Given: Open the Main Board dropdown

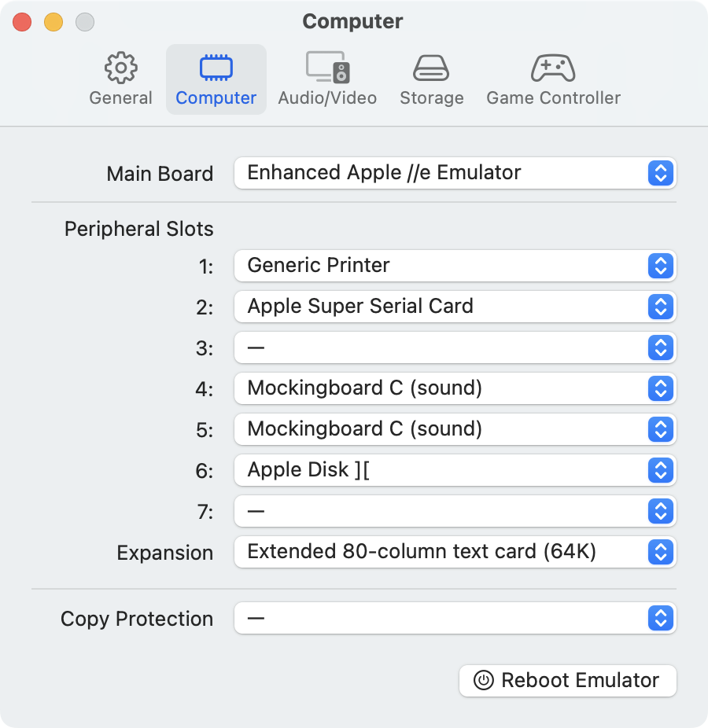Looking at the screenshot, I should [x=455, y=173].
